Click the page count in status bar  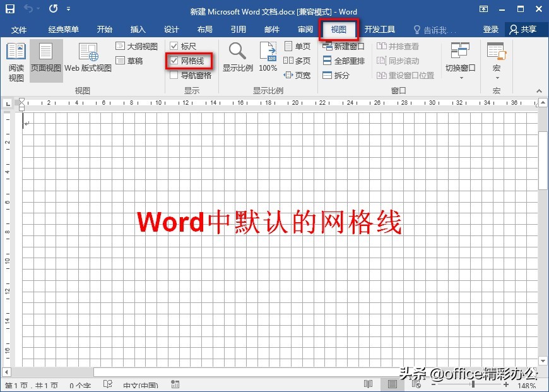[x=32, y=386]
